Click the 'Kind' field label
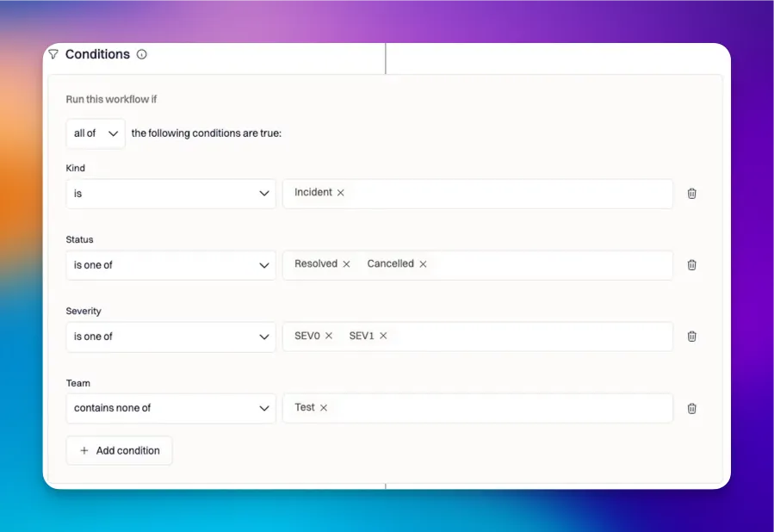Viewport: 774px width, 532px height. 76,168
